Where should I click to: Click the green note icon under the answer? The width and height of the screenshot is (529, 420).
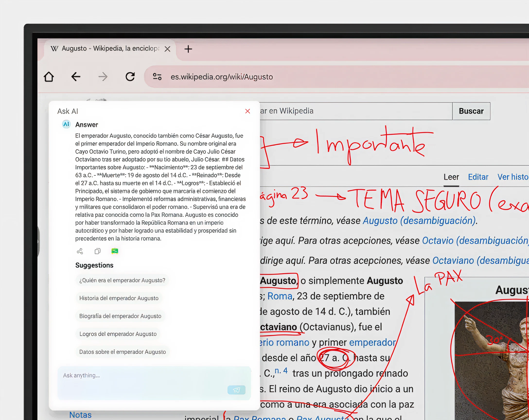[x=115, y=251]
